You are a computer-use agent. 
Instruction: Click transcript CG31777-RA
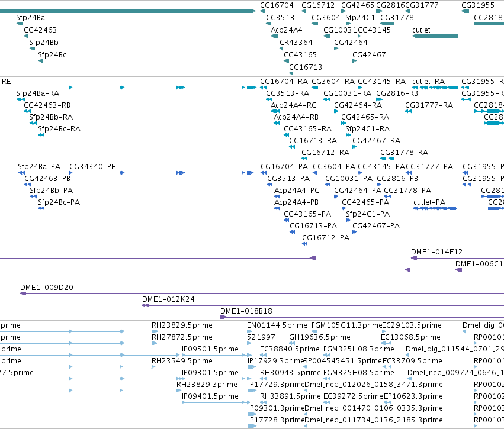click(429, 105)
